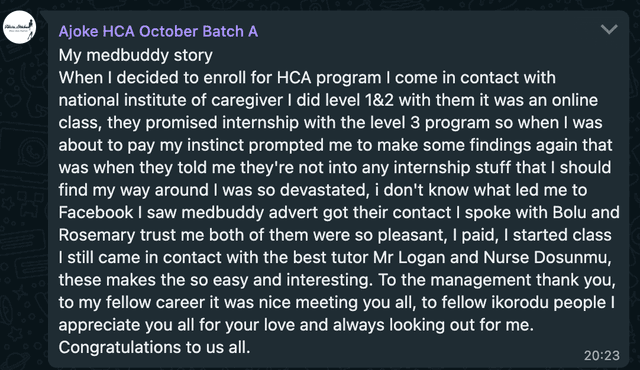640x370 pixels.
Task: Open the sender's profile picture avatar
Action: tap(20, 27)
